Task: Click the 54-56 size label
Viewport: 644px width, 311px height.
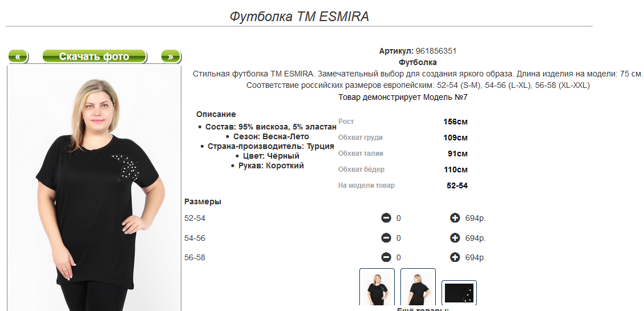Action: point(195,238)
